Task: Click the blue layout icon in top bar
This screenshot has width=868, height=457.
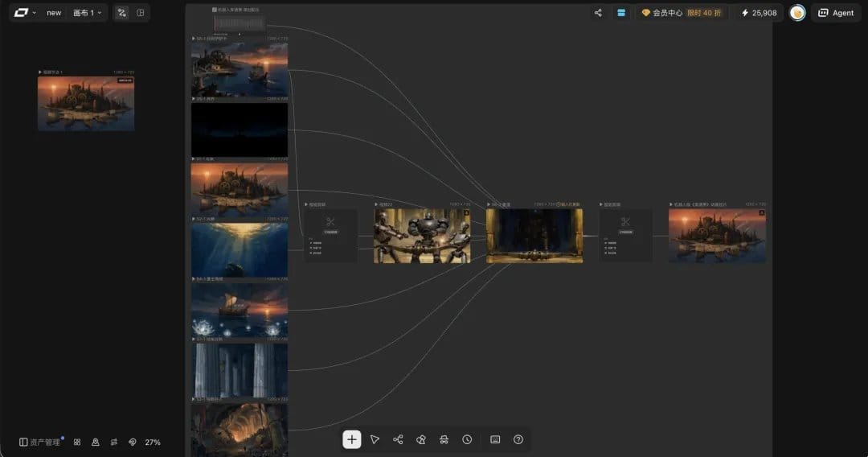Action: (621, 13)
